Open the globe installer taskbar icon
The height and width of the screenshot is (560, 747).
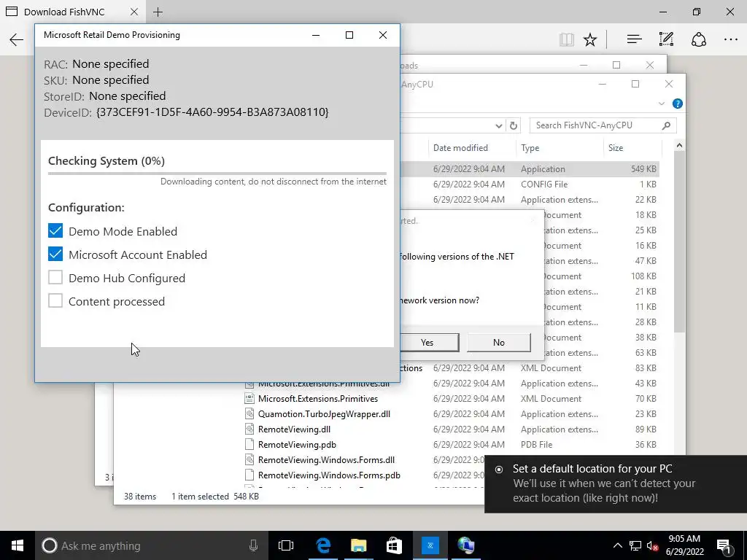[x=465, y=545]
